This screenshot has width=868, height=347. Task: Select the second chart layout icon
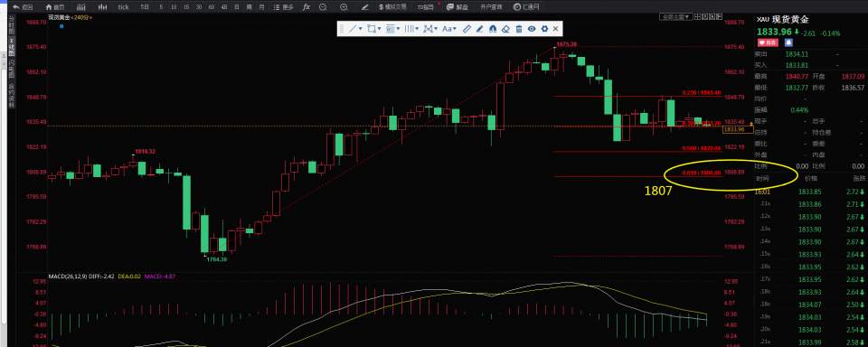click(x=704, y=17)
